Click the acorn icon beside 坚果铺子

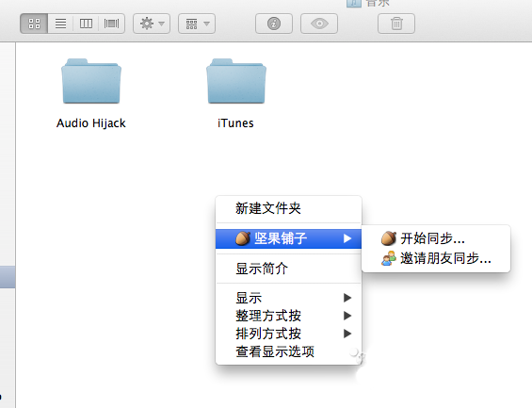point(243,238)
